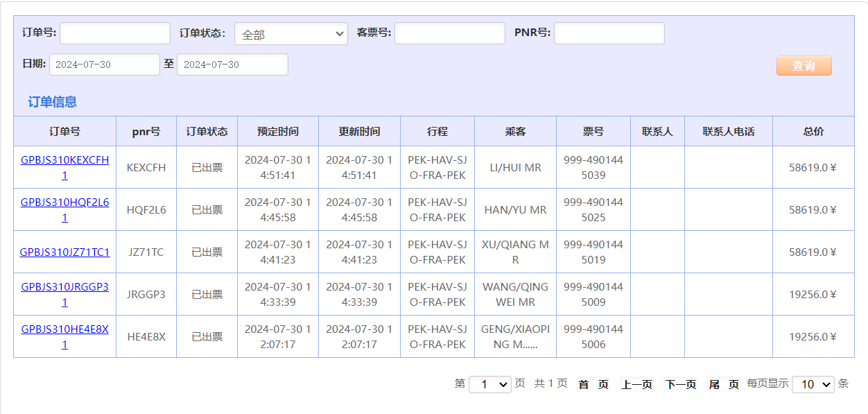This screenshot has width=868, height=414.
Task: Open order link GPBJS310JRGGP31
Action: tap(64, 287)
